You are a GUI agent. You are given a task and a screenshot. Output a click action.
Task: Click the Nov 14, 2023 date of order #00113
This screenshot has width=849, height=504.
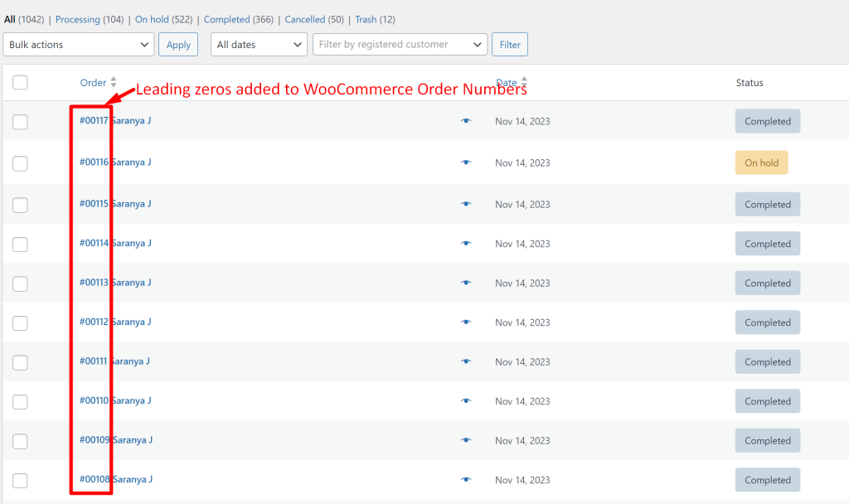tap(522, 283)
